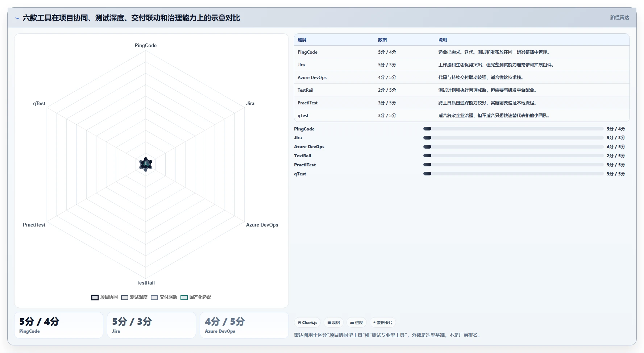Toggle the 国产化适配 legend series
644x353 pixels.
coord(196,297)
